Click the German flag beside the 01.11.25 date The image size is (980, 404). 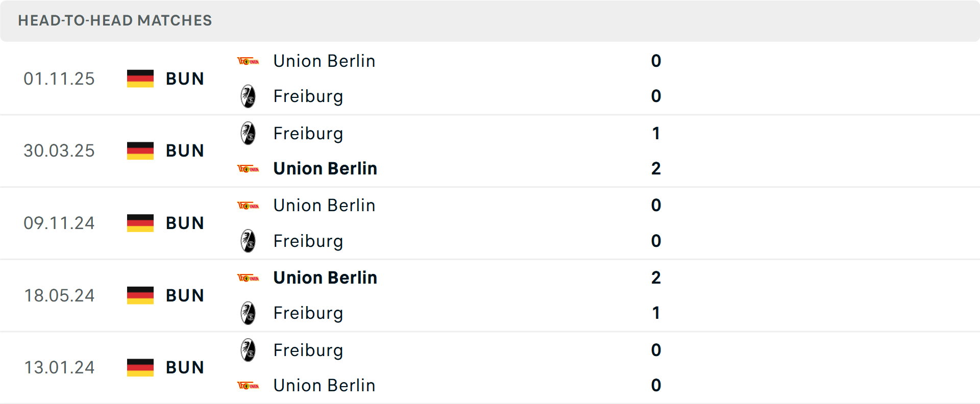click(140, 79)
